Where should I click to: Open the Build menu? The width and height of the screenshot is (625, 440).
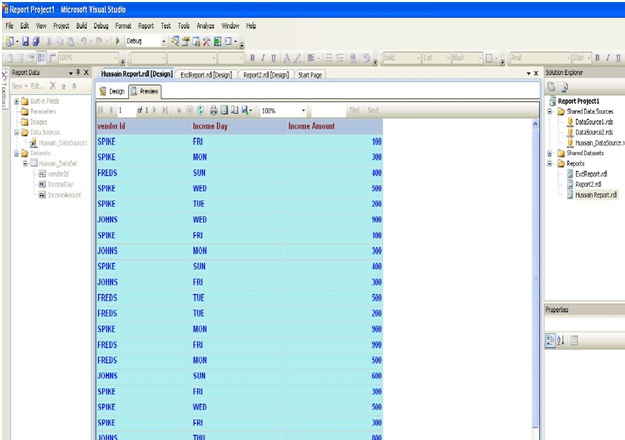tap(81, 26)
